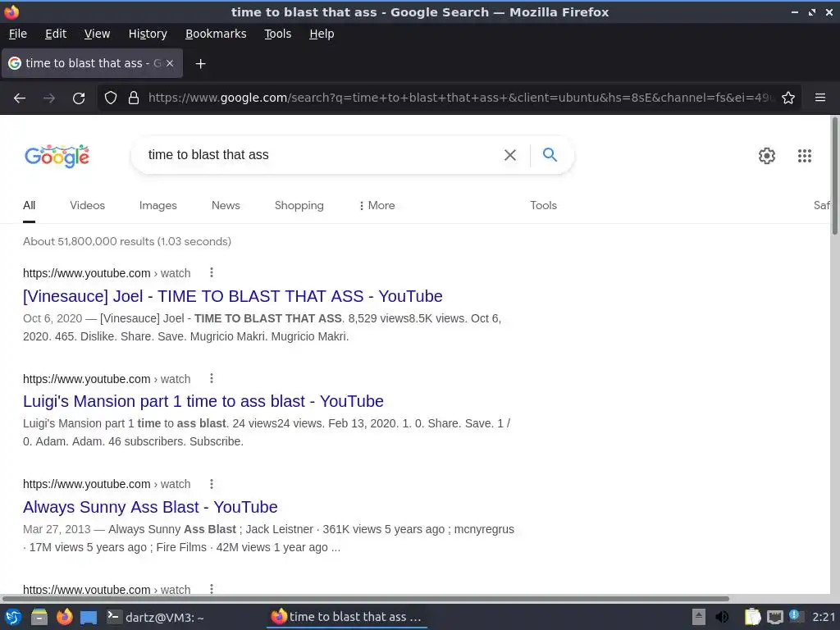Focus the Google search input field
Image resolution: width=840 pixels, height=630 pixels.
[322, 155]
